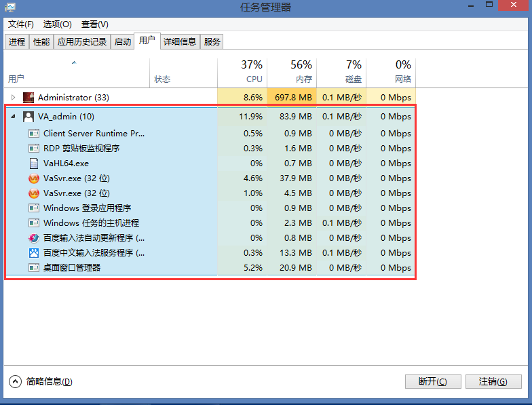Click the 83.9 MB memory cell
Screen dimensions: 532x405
coord(292,117)
